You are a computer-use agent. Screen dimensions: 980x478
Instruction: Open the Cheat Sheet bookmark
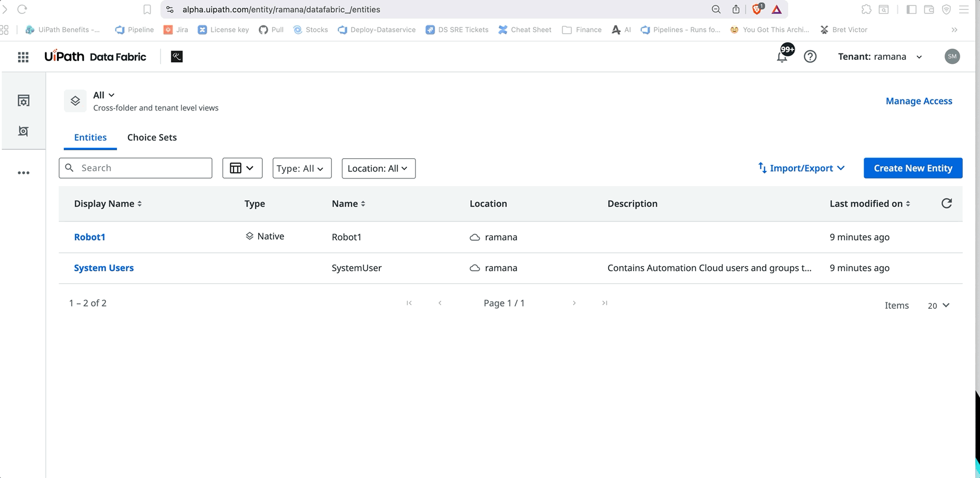[525, 30]
